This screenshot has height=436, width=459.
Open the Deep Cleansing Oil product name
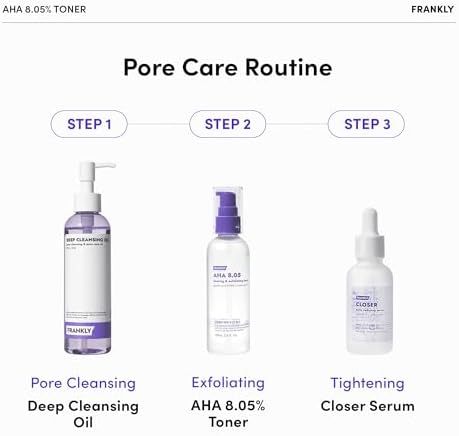83,414
